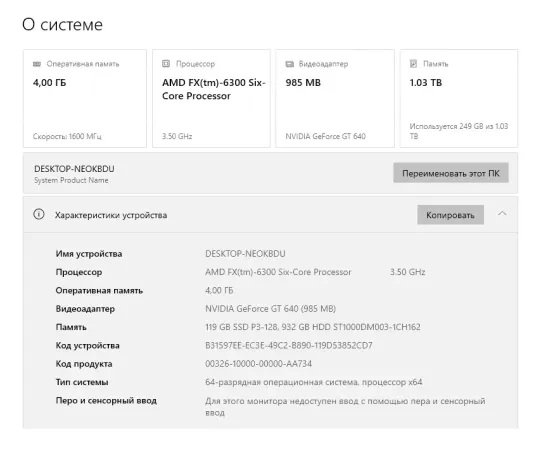Click NVIDIA GeForce GT 640 (985 MB) row value
Screen dimensions: 560x454
pyautogui.click(x=270, y=309)
